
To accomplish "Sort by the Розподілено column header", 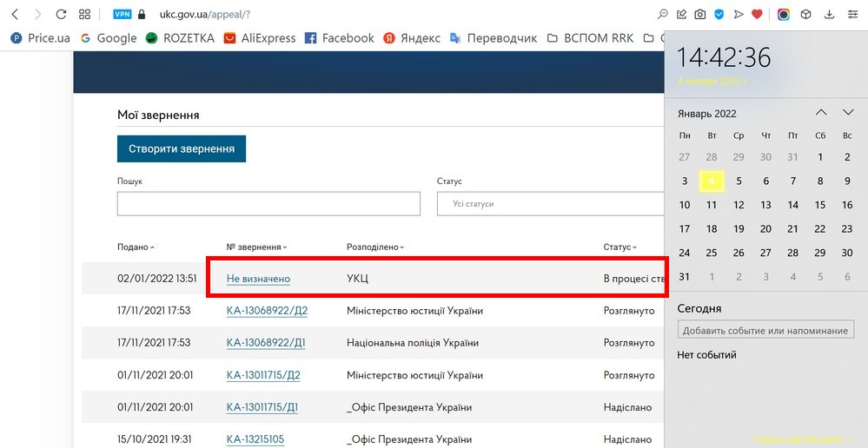I will coord(375,247).
